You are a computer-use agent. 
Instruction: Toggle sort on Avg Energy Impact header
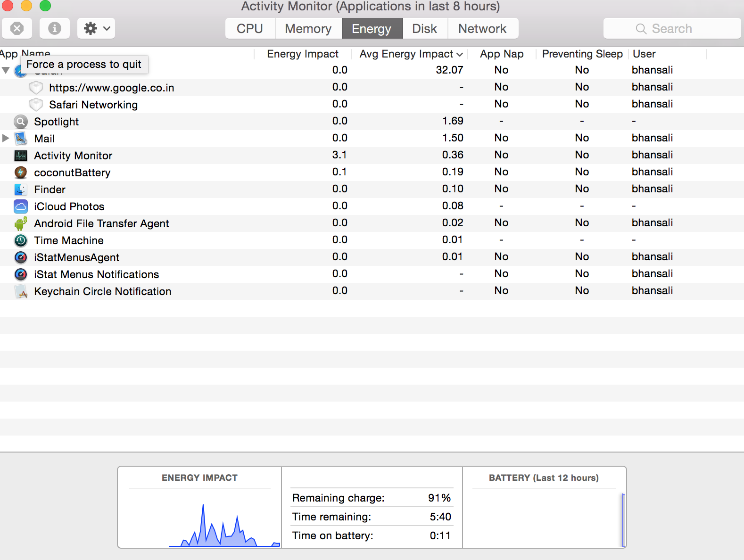pos(410,54)
